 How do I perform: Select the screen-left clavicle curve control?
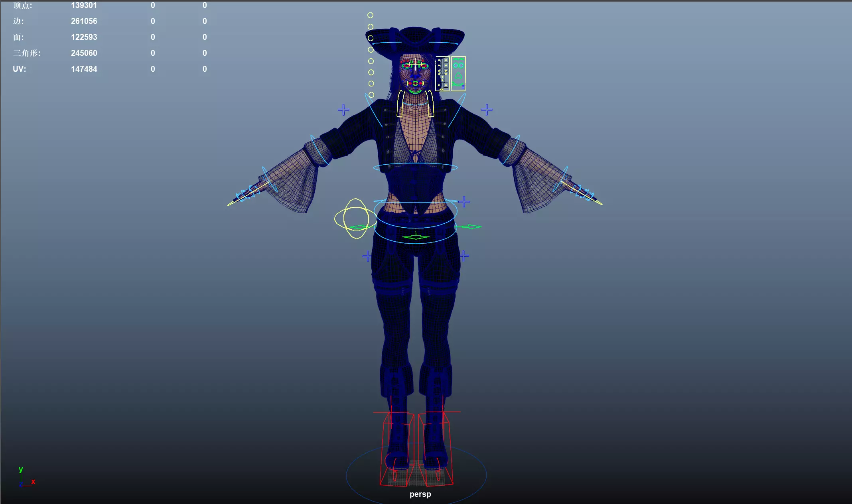pos(373,110)
